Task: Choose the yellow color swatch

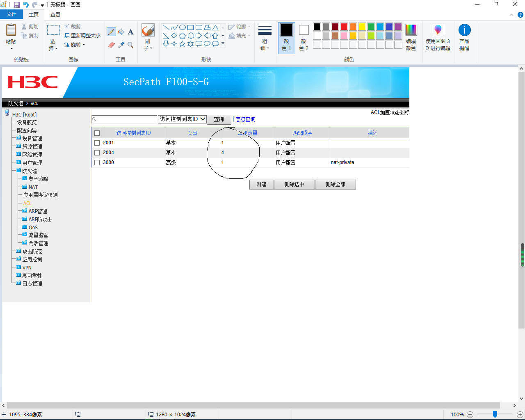Action: coord(362,27)
